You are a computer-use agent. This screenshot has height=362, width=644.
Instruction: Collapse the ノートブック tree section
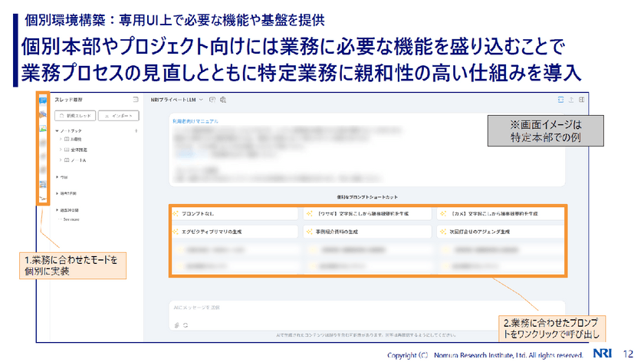(x=57, y=131)
